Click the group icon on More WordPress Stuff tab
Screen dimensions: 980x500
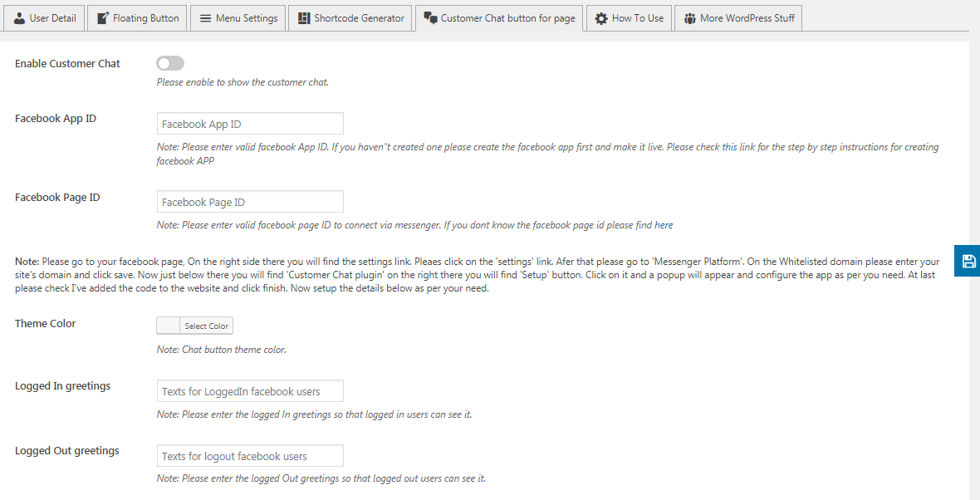click(689, 19)
